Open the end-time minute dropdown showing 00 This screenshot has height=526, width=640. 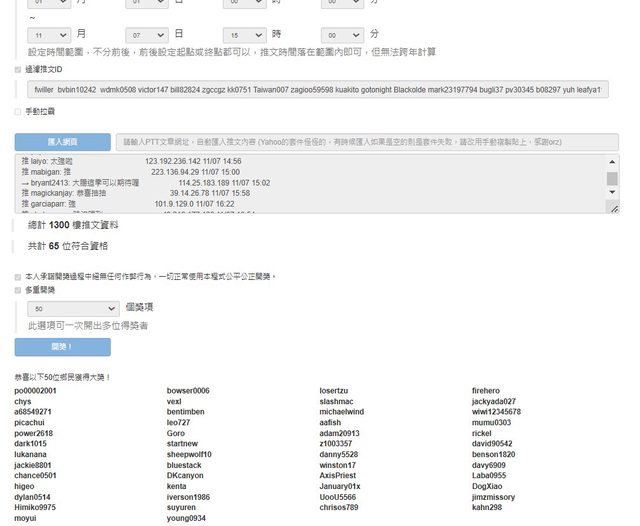pos(342,34)
